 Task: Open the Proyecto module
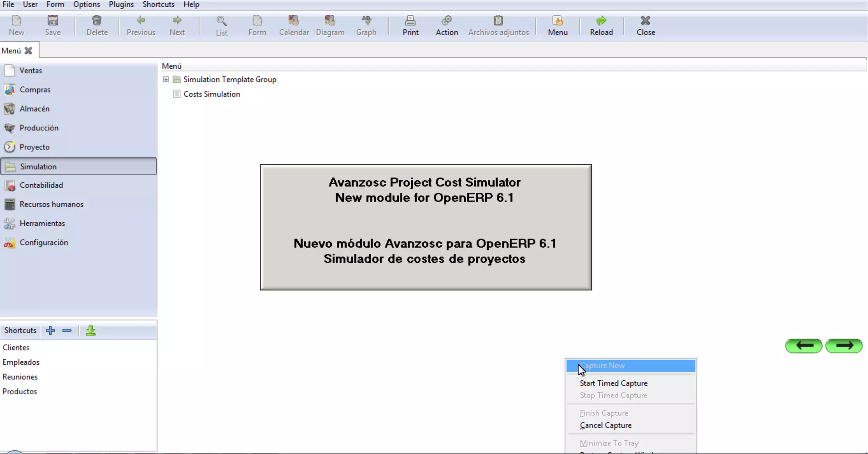[x=78, y=147]
